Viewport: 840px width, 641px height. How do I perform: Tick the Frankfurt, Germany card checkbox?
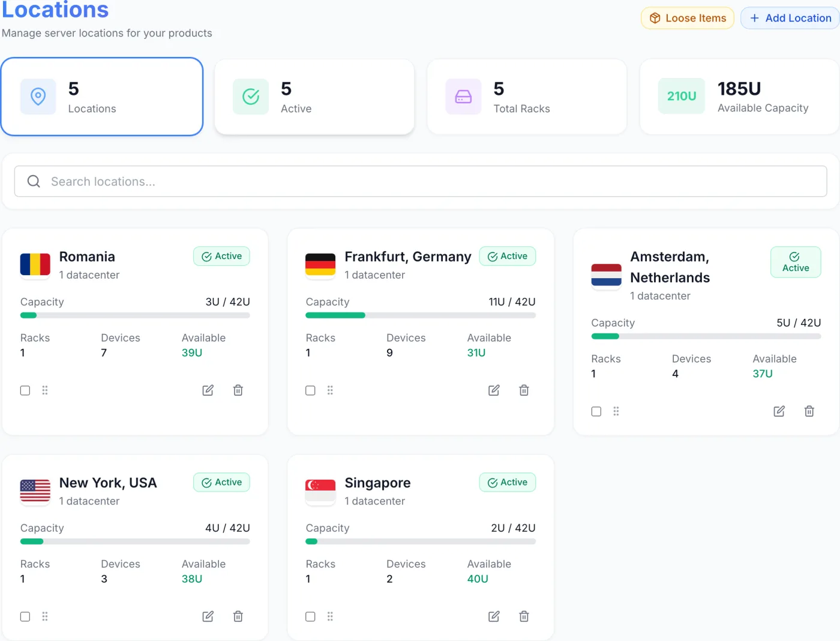[310, 390]
